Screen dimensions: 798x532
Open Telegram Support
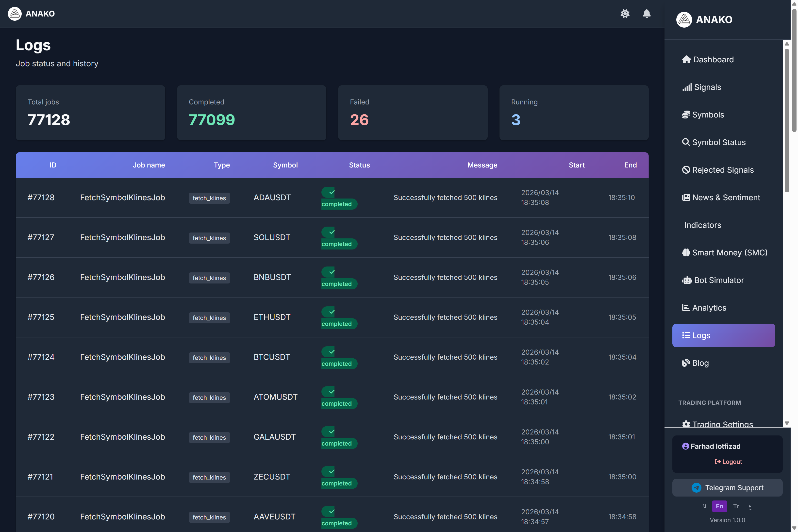point(727,488)
